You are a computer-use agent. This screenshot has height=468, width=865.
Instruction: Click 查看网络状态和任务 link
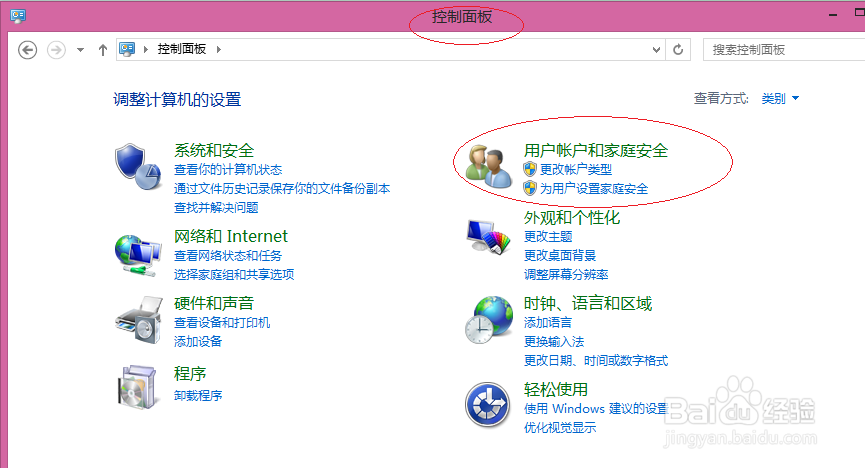[228, 256]
